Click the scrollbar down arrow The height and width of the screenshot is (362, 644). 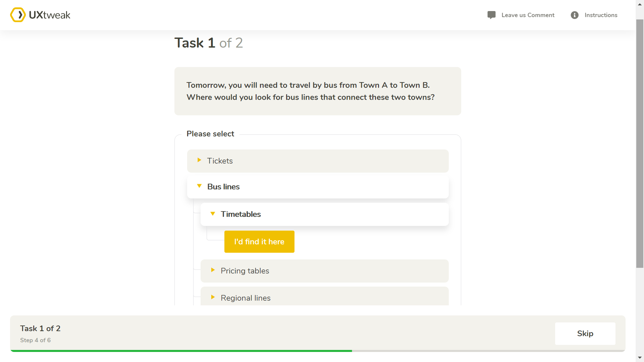pos(640,358)
